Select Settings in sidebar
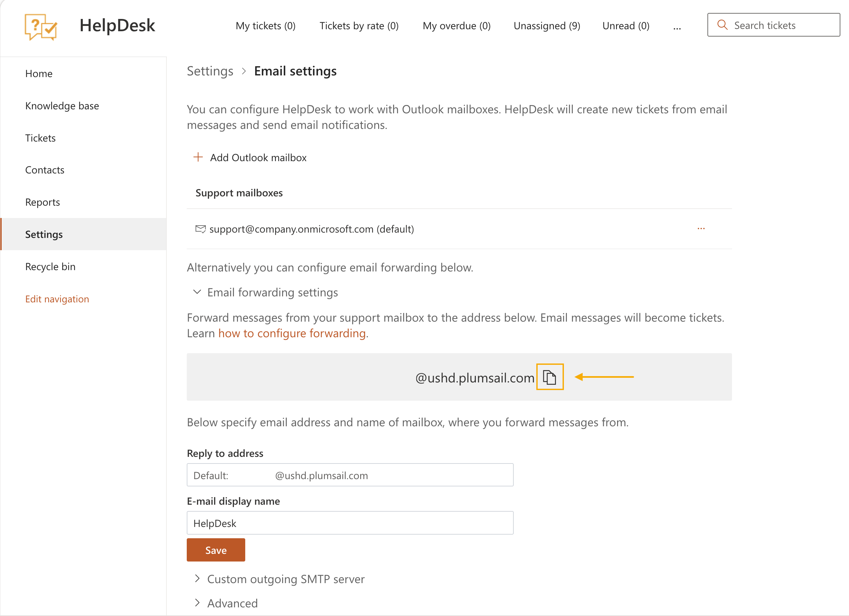Viewport: 849px width, 616px height. (83, 234)
